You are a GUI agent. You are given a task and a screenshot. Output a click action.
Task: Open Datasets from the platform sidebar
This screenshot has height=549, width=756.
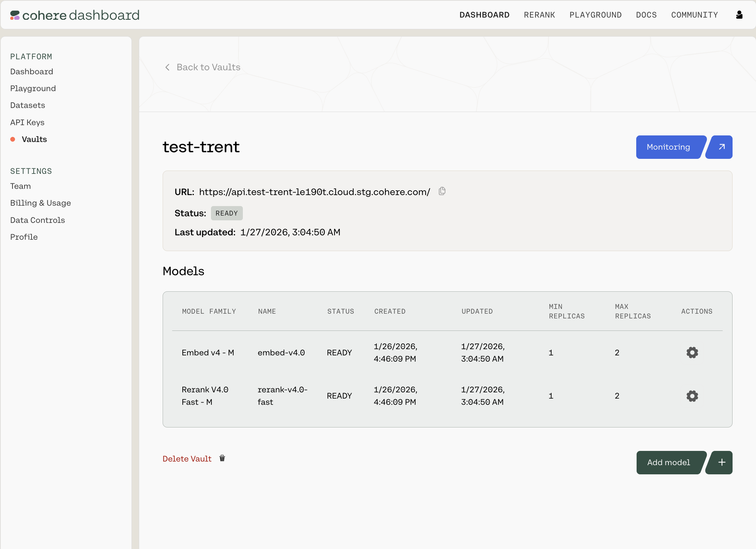point(27,105)
